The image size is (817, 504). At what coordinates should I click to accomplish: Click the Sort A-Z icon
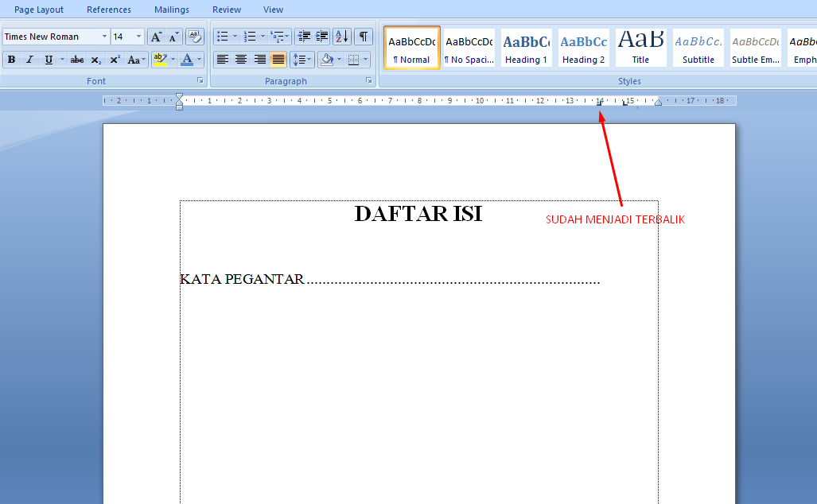click(x=342, y=37)
